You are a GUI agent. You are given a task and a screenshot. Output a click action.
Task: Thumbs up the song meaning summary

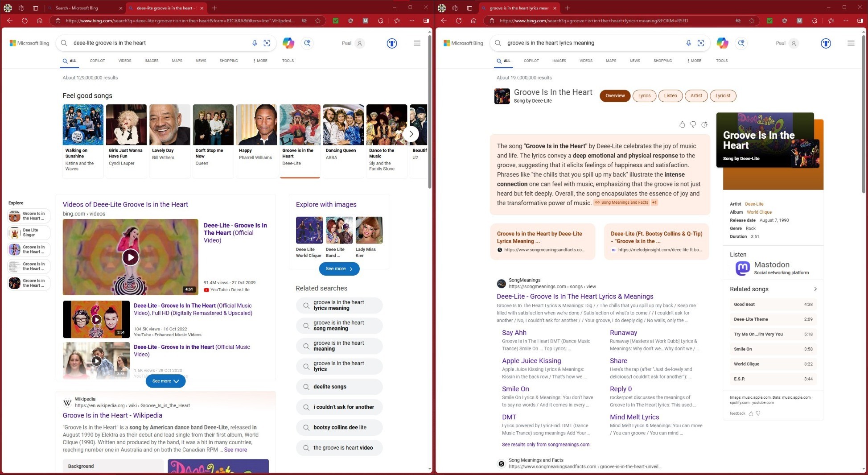click(682, 124)
